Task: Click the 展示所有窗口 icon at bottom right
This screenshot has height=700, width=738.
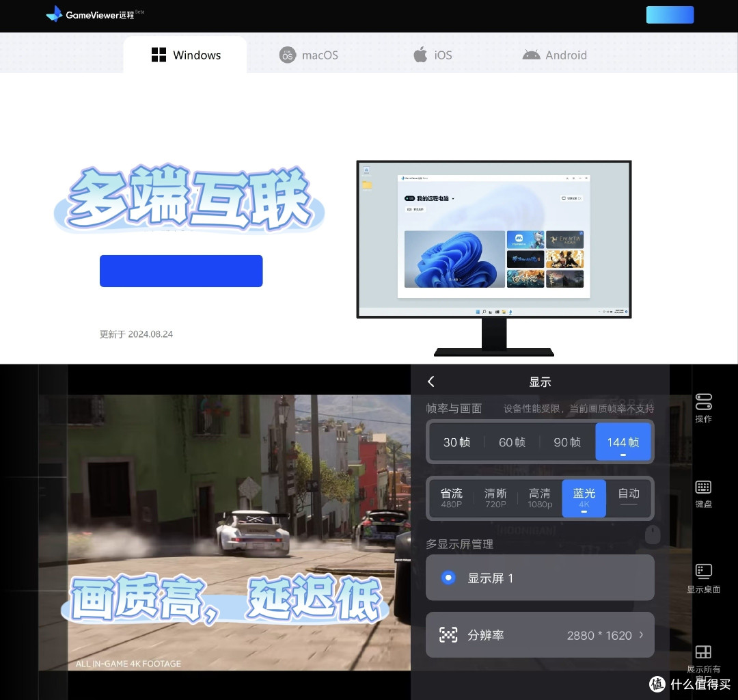Action: pyautogui.click(x=703, y=651)
